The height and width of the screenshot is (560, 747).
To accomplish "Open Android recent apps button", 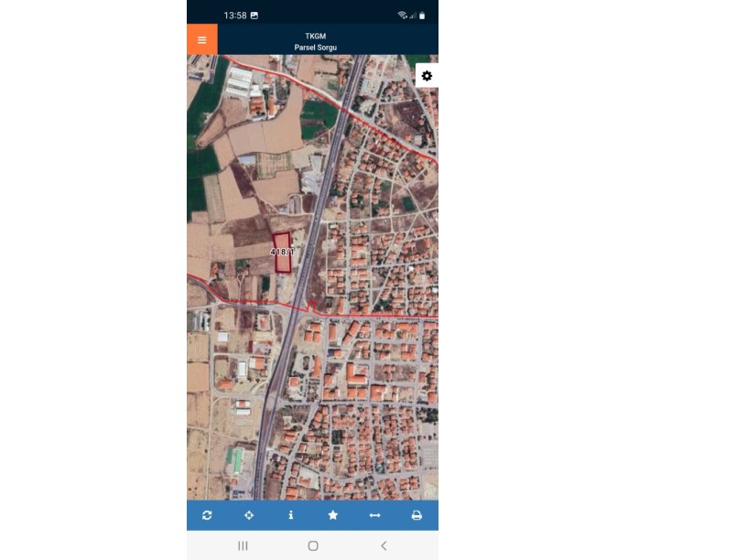I will 243,545.
